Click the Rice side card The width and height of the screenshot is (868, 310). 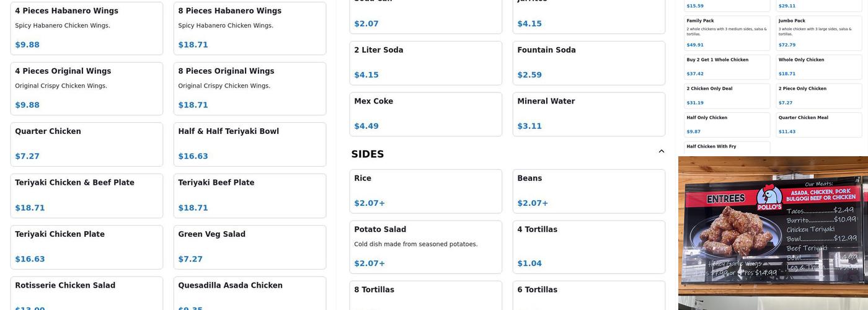pyautogui.click(x=425, y=191)
